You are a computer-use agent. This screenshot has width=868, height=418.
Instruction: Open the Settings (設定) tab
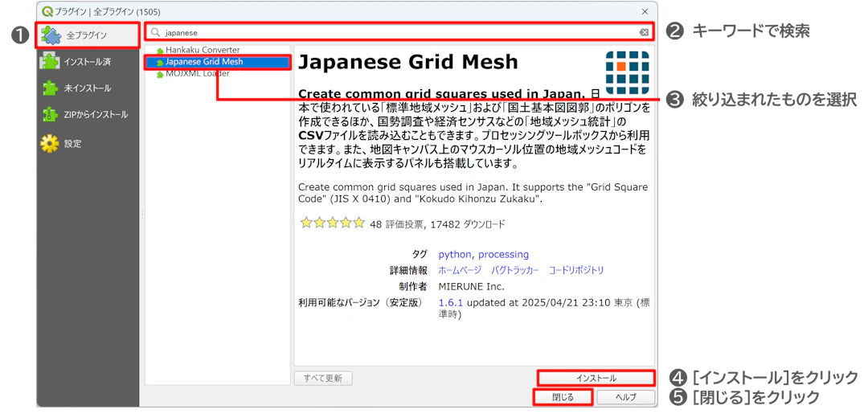coord(88,143)
